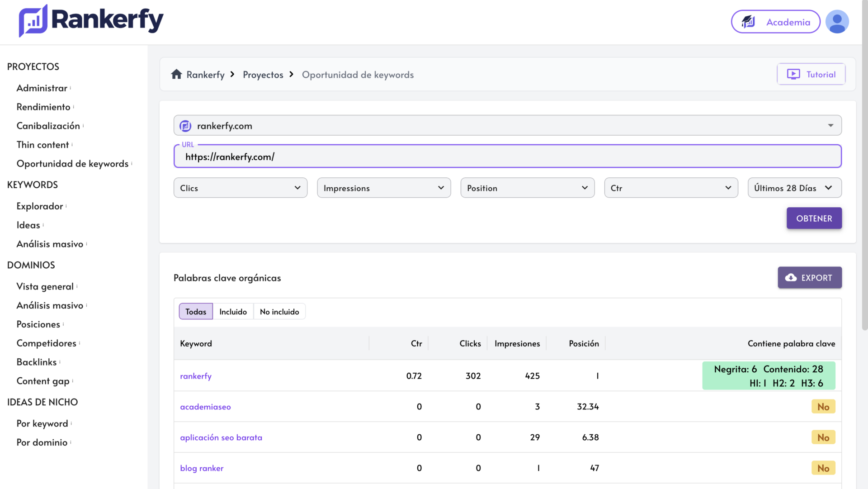Click the Rankerfy logo icon

(x=33, y=21)
